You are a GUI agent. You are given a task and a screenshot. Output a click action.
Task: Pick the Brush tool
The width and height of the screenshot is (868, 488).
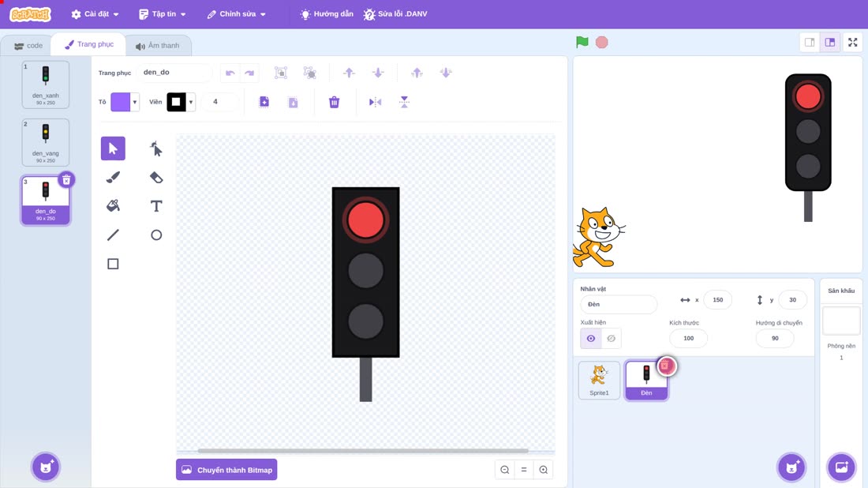[113, 177]
